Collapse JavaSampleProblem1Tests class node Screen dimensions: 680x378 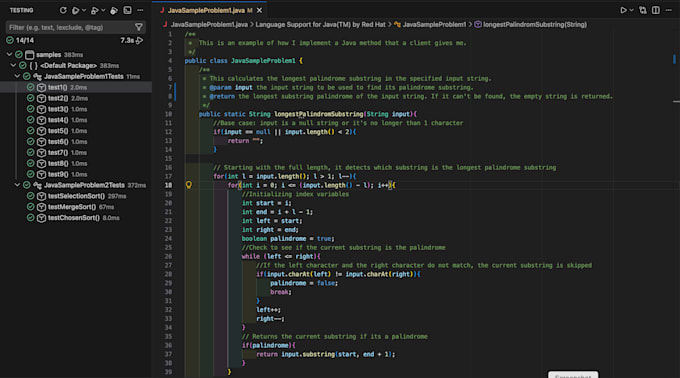tap(17, 76)
